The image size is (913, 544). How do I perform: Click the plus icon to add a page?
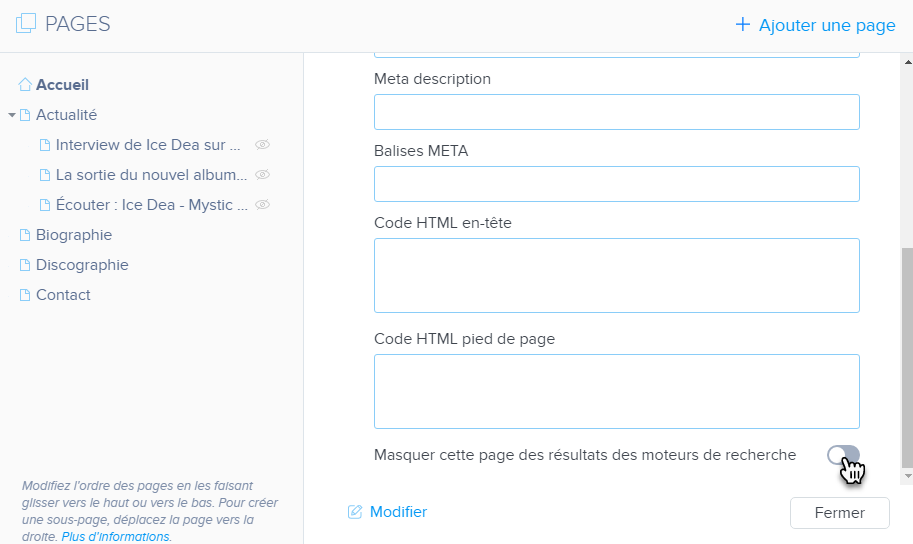pos(742,25)
